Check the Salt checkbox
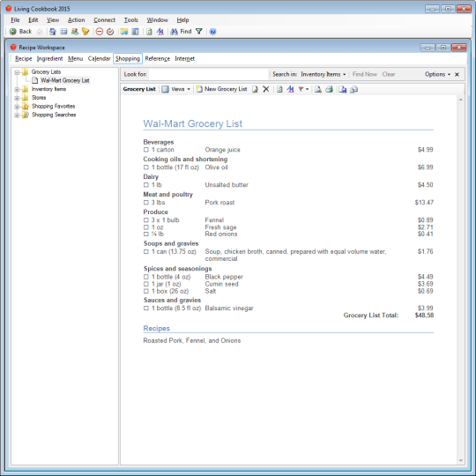476x476 pixels. tap(146, 291)
